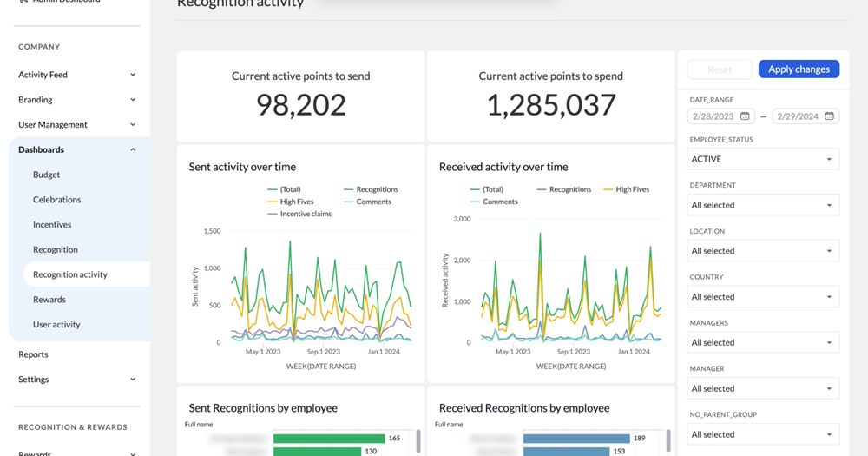This screenshot has height=456, width=868.
Task: Open the Celebrations dashboard
Action: point(56,200)
